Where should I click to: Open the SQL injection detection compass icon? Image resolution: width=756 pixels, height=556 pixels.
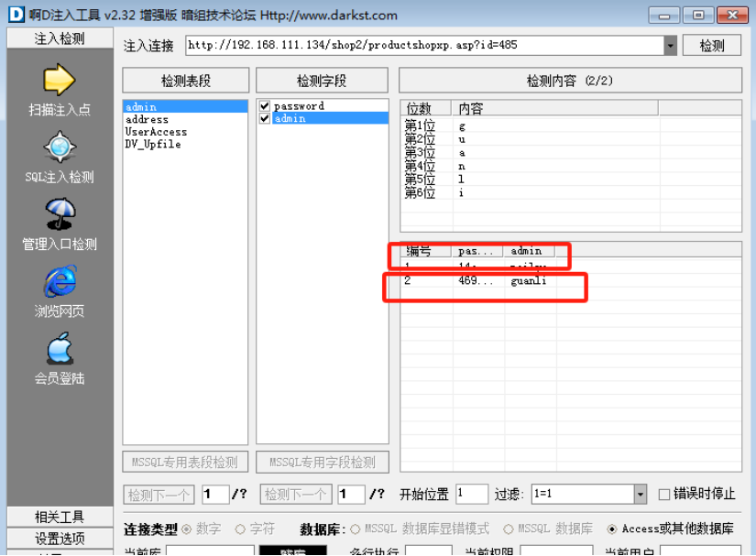point(60,147)
